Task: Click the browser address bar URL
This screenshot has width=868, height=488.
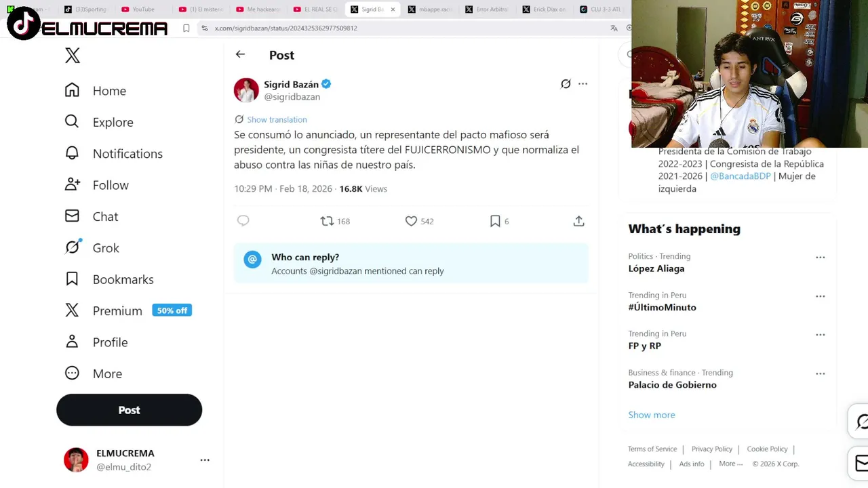Action: pos(285,28)
